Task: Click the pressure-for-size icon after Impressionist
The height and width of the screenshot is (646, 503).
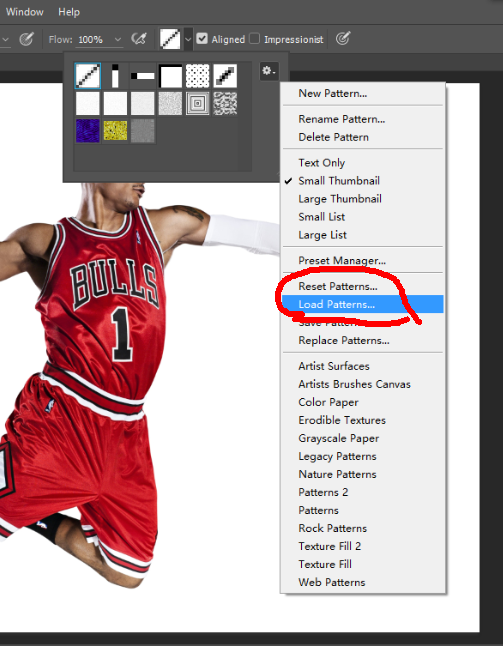Action: click(x=343, y=39)
